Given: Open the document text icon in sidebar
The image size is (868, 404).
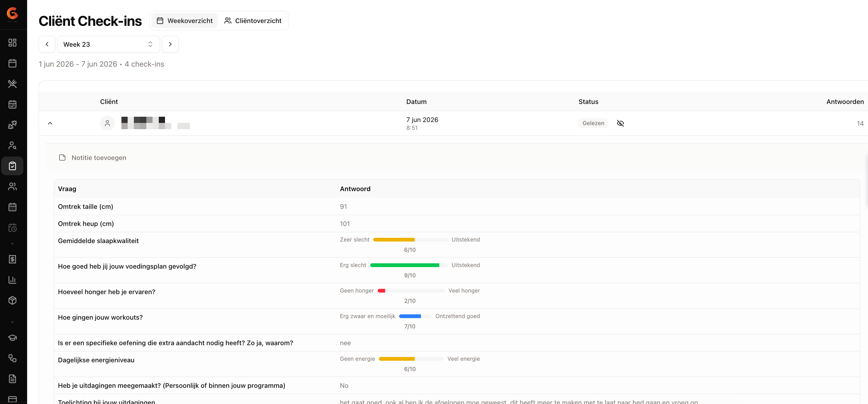Looking at the screenshot, I should pos(12,379).
